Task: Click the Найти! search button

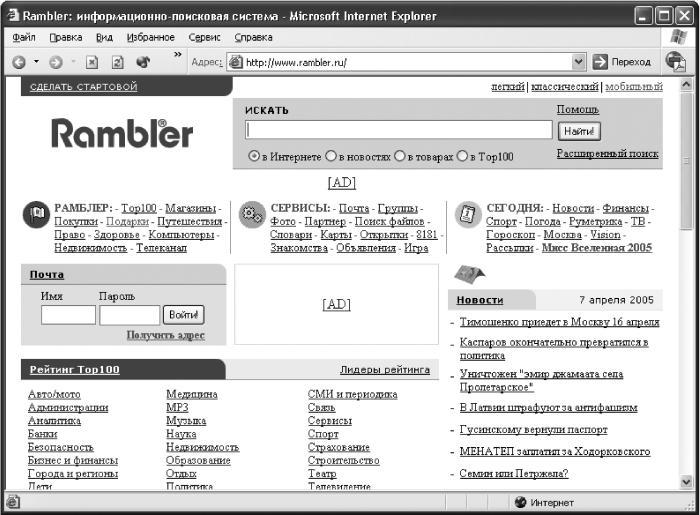Action: click(x=579, y=131)
